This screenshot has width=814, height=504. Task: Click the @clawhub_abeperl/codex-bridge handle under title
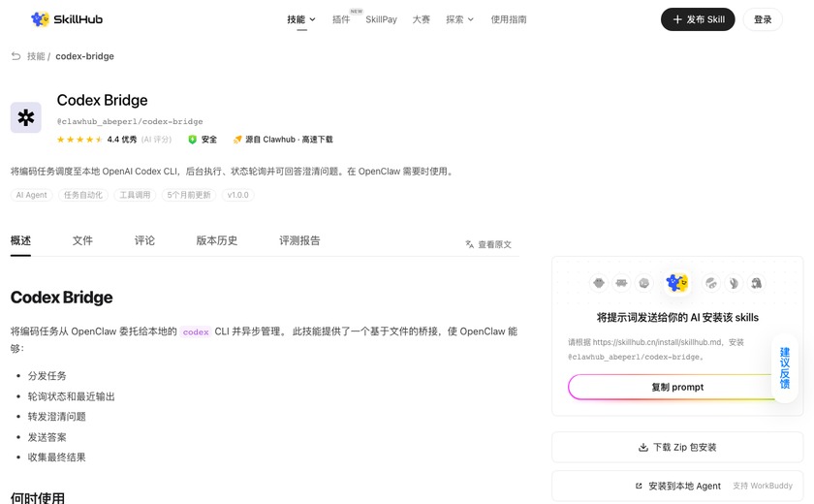tap(130, 121)
